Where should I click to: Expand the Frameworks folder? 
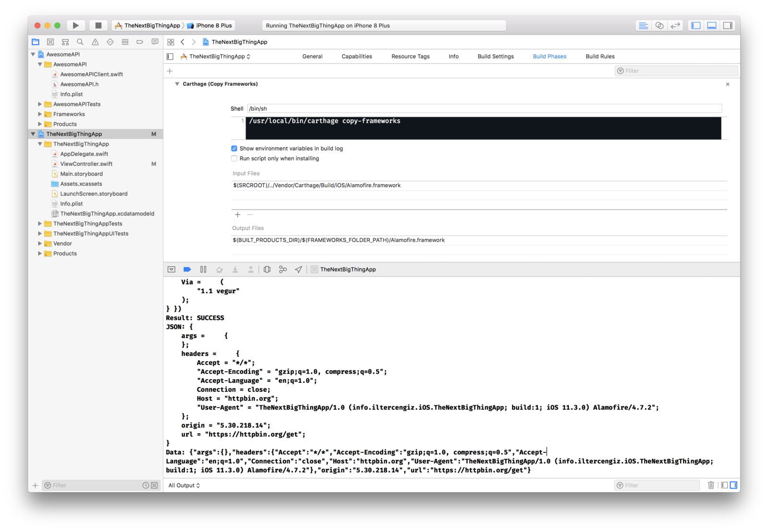pyautogui.click(x=40, y=114)
